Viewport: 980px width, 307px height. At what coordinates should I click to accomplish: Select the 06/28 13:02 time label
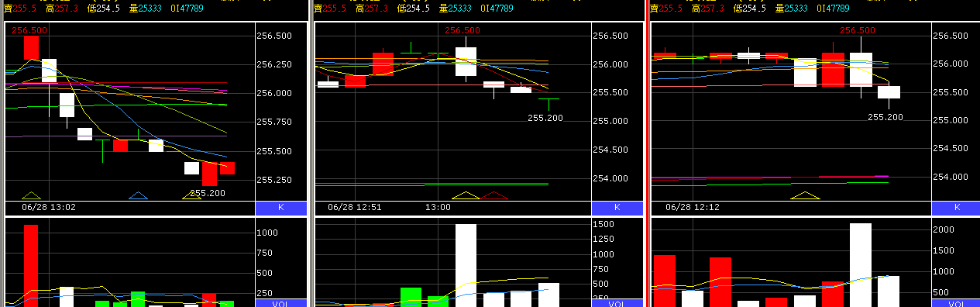(x=49, y=208)
